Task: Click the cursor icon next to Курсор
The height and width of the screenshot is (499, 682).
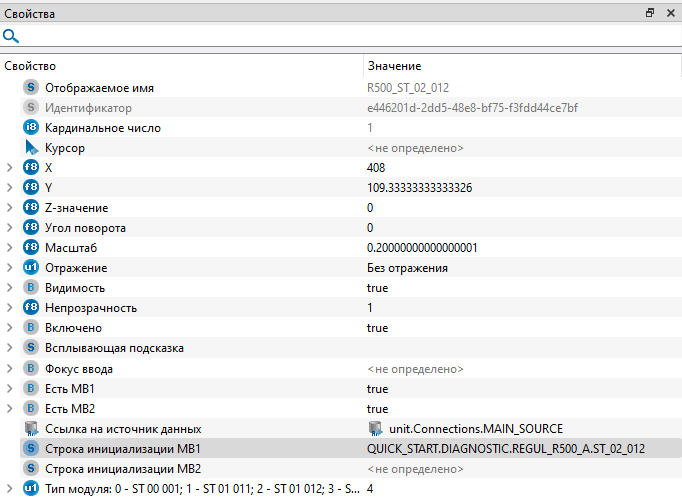Action: (30, 148)
